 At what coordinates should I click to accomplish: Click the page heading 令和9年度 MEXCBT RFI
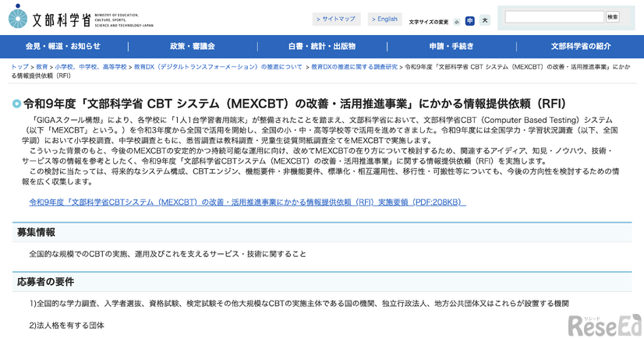pos(295,104)
